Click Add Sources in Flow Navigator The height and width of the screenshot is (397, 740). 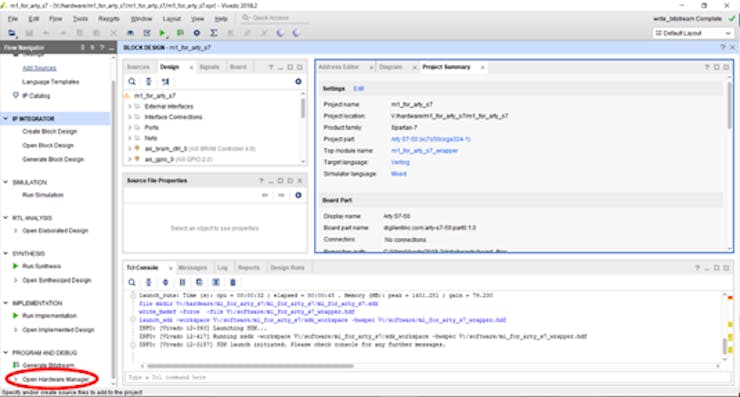(39, 68)
